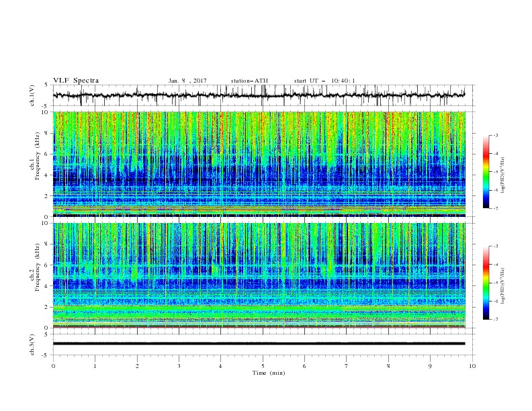Click the lower colorbar's 'log(PSD)(V²/Hz)' label
The height and width of the screenshot is (411, 532).
[x=502, y=285]
